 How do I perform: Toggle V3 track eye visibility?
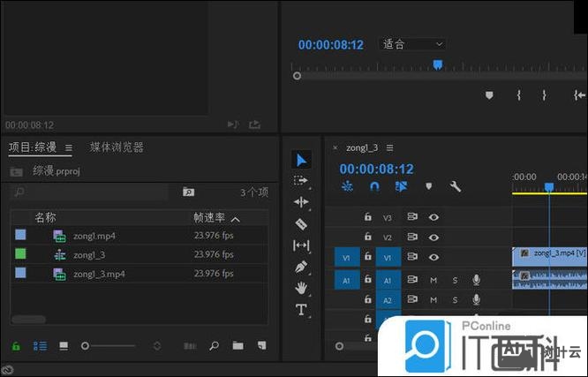coord(433,217)
